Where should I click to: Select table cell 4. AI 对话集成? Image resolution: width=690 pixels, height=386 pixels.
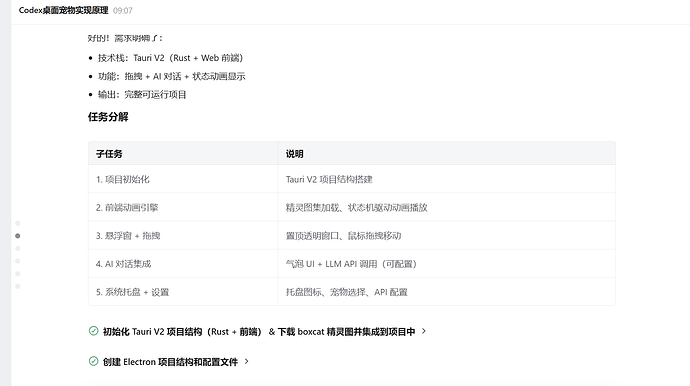183,264
